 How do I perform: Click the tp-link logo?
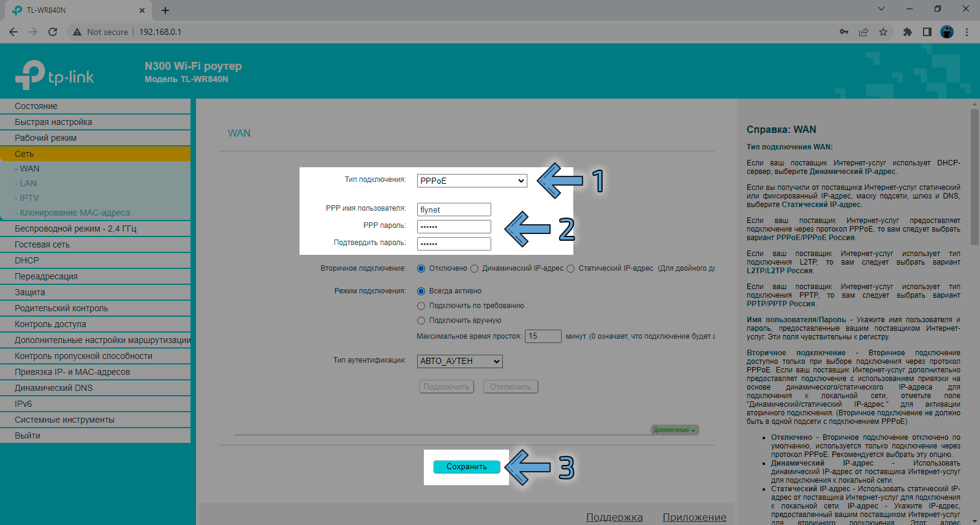(x=55, y=75)
